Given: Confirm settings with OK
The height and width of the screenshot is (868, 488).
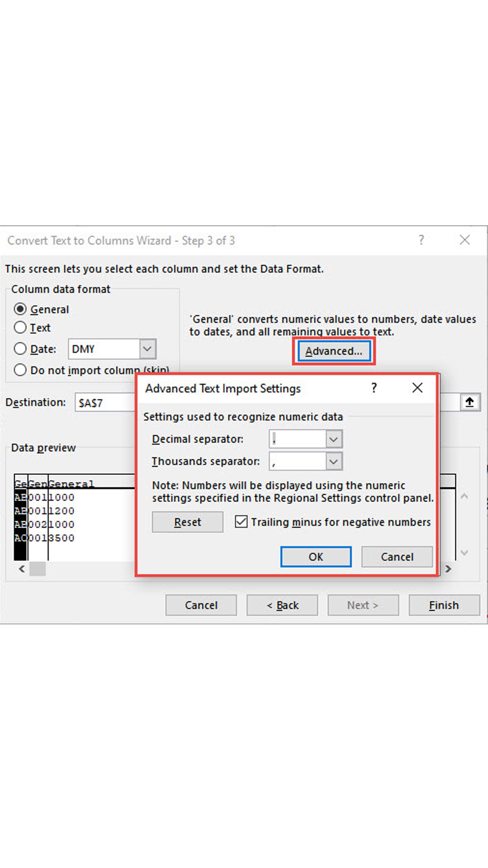Looking at the screenshot, I should [x=316, y=557].
